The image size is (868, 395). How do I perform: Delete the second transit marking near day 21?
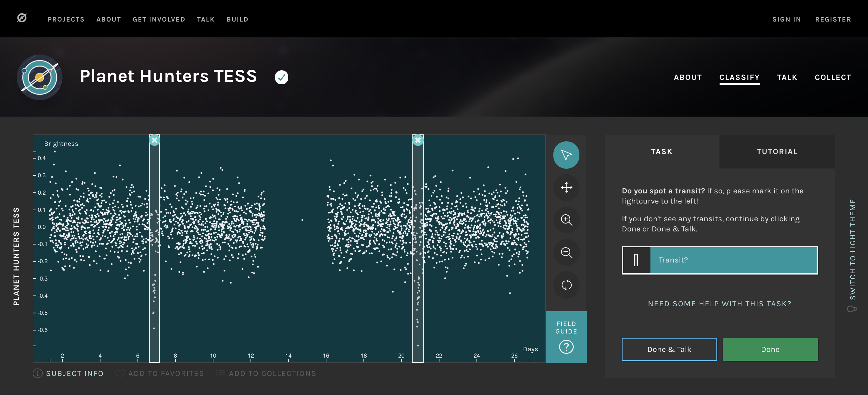pos(418,140)
